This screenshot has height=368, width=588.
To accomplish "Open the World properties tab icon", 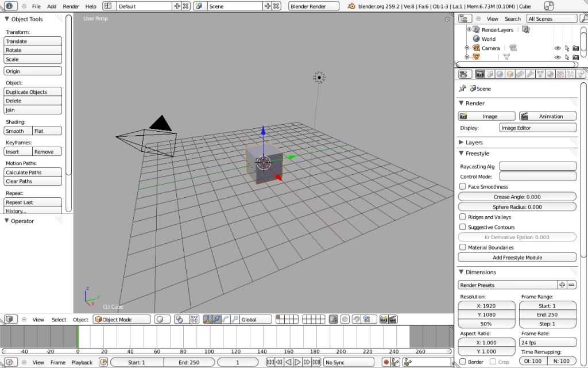I will (500, 74).
